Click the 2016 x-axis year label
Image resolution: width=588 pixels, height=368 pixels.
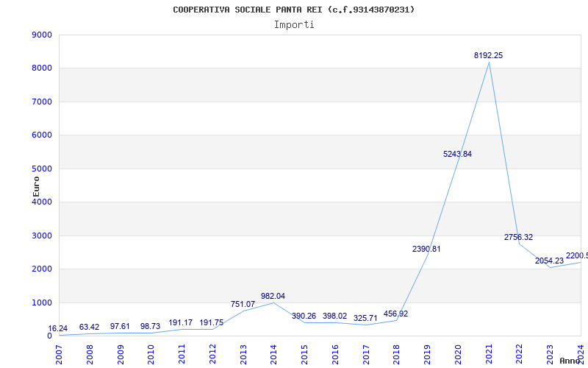336,354
